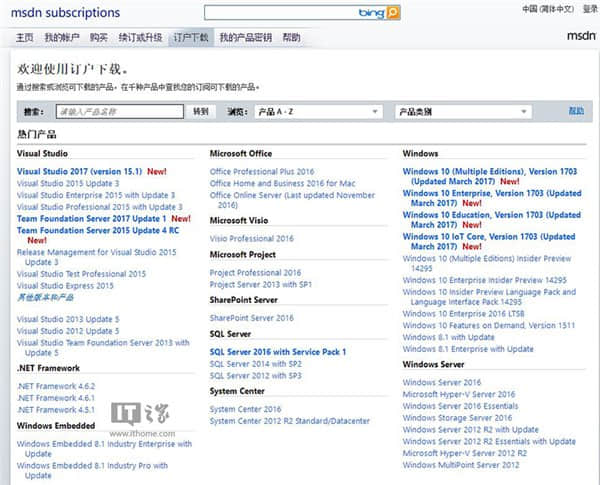Open SQL Server 2012 with SP3
Image resolution: width=600 pixels, height=485 pixels.
pos(256,376)
